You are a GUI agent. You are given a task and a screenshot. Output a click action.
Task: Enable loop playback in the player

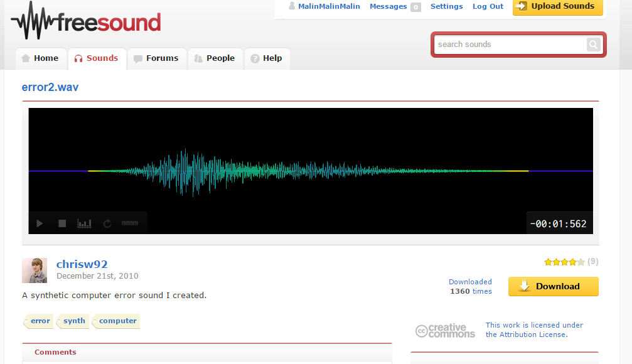click(x=107, y=223)
